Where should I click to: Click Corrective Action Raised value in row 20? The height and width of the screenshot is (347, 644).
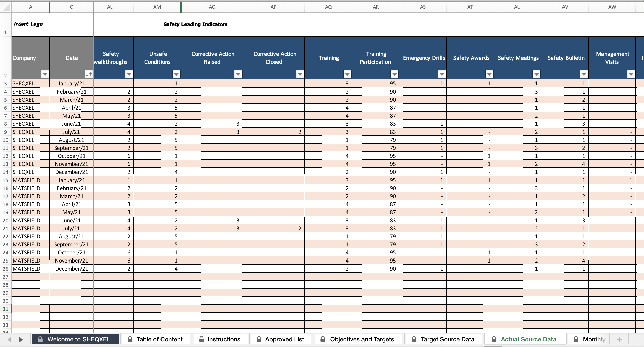point(212,220)
